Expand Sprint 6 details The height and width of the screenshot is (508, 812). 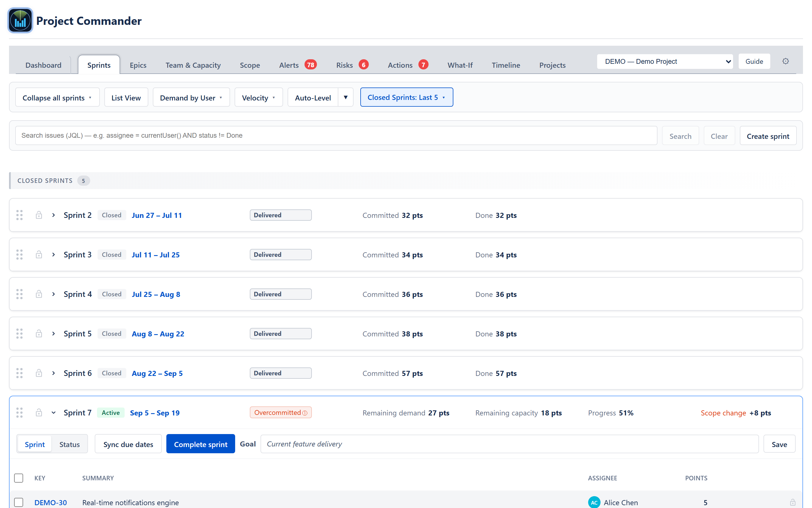[53, 373]
